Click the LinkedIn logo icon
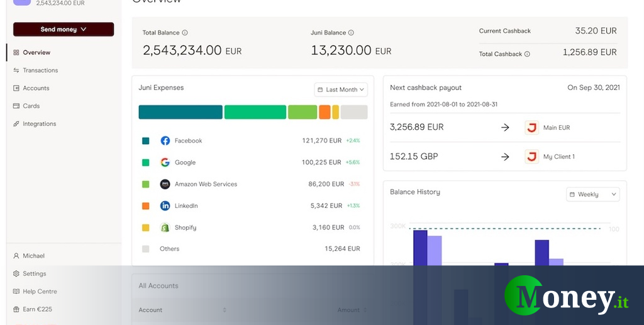Viewport: 644px width, 325px height. [165, 206]
